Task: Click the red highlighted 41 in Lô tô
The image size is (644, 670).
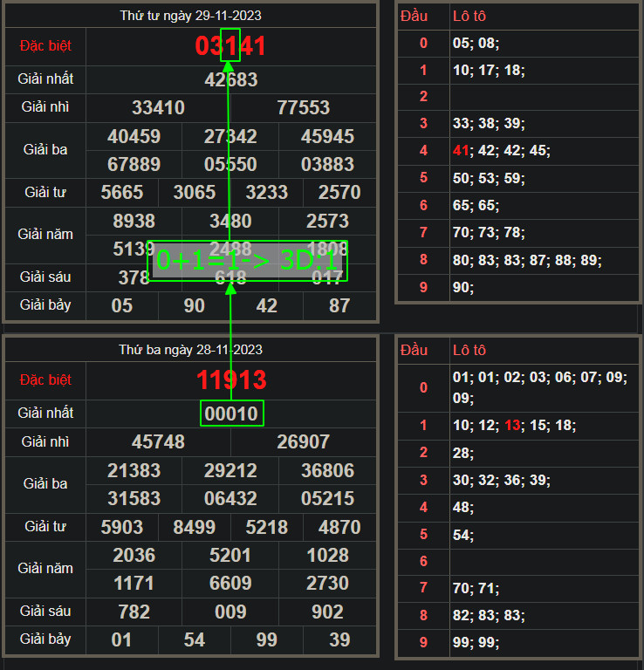Action: (x=461, y=151)
